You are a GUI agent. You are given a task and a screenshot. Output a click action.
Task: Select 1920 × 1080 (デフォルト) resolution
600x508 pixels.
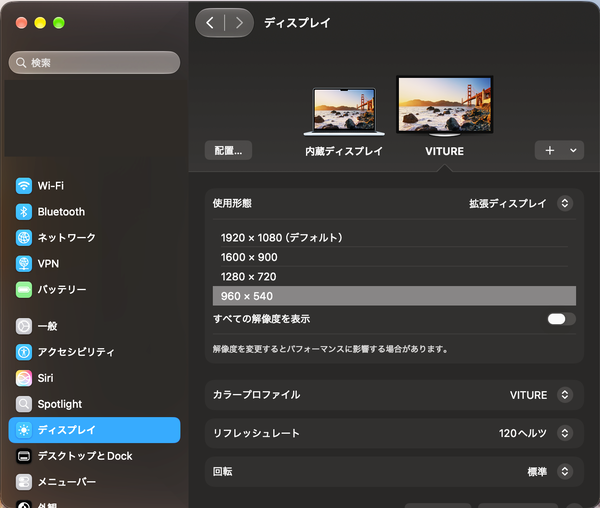coord(394,238)
